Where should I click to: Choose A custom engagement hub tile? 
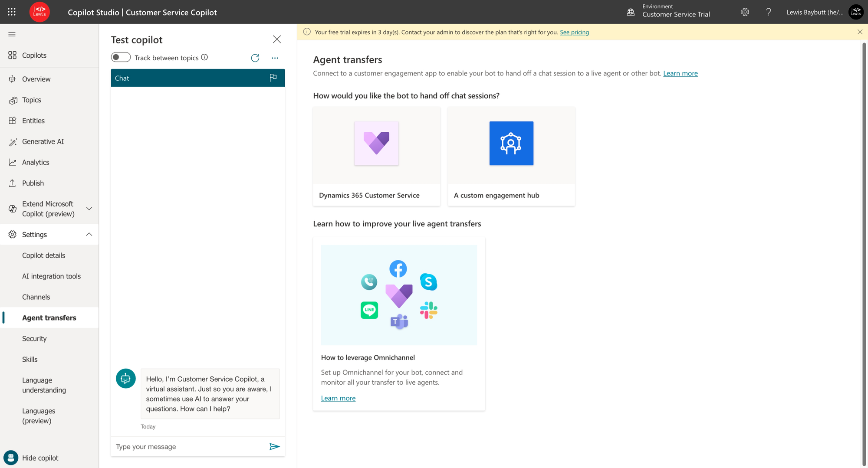(511, 157)
